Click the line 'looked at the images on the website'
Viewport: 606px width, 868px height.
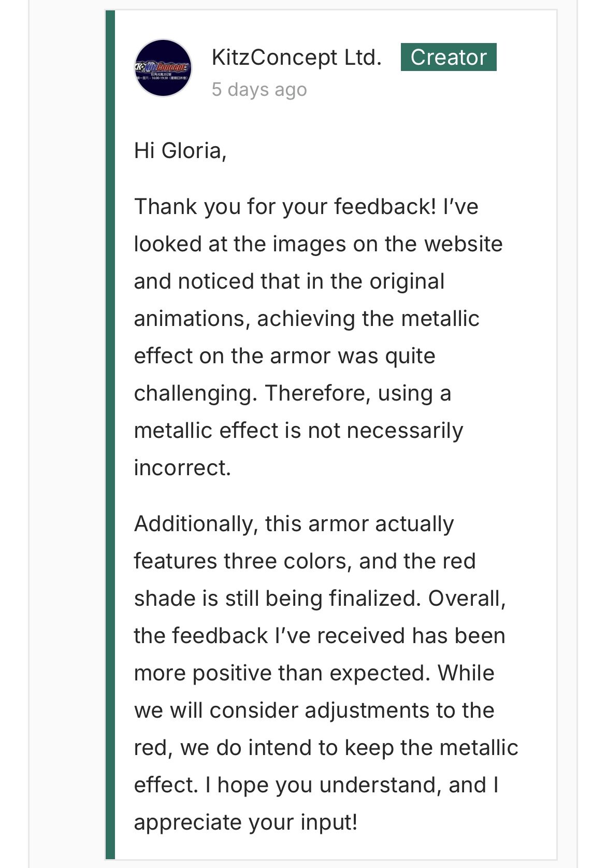(319, 244)
